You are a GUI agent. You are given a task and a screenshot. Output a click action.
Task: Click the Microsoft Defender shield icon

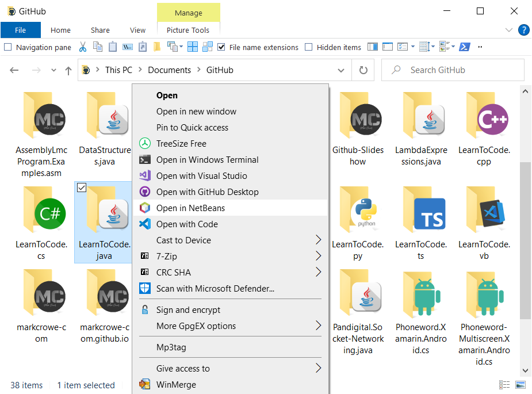[145, 289]
